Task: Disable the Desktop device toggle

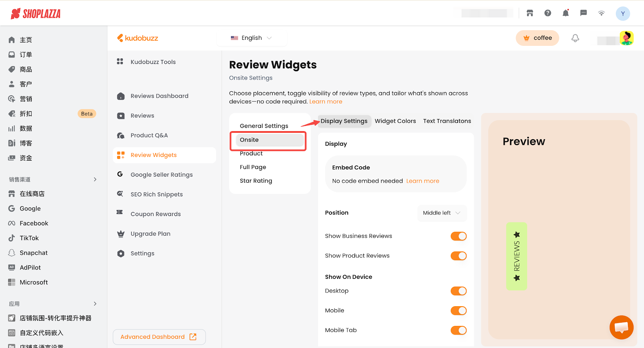Action: point(458,291)
